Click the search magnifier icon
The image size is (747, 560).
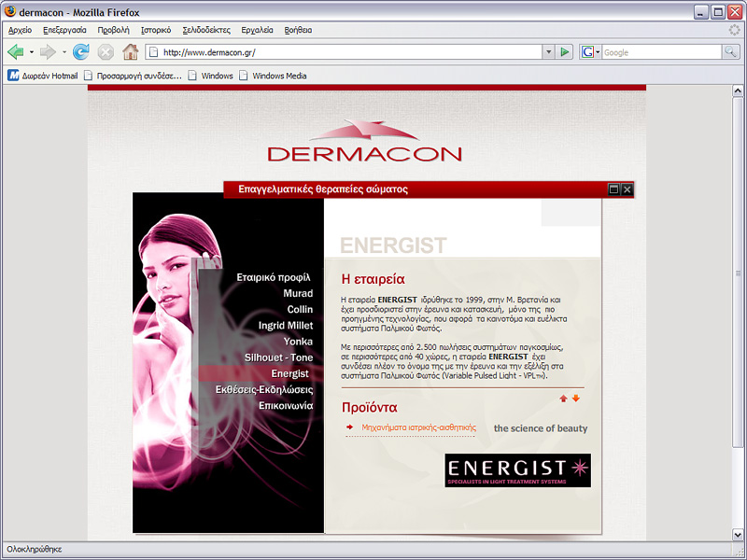(x=730, y=52)
